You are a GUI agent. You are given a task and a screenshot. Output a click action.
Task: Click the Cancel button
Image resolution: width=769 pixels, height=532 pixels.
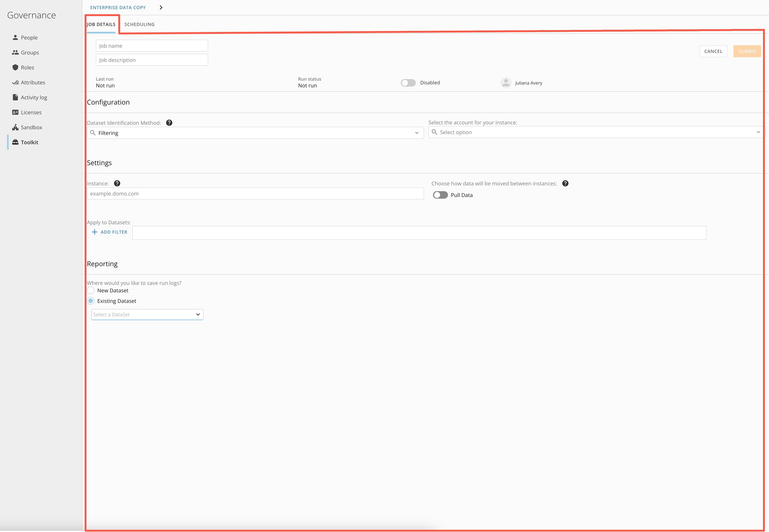(x=713, y=51)
